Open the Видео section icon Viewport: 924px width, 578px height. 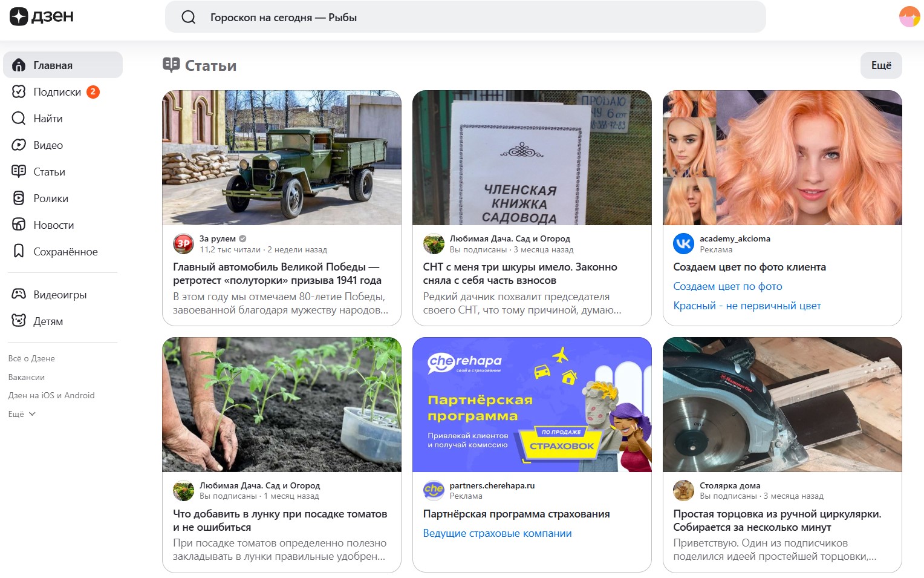pyautogui.click(x=18, y=145)
